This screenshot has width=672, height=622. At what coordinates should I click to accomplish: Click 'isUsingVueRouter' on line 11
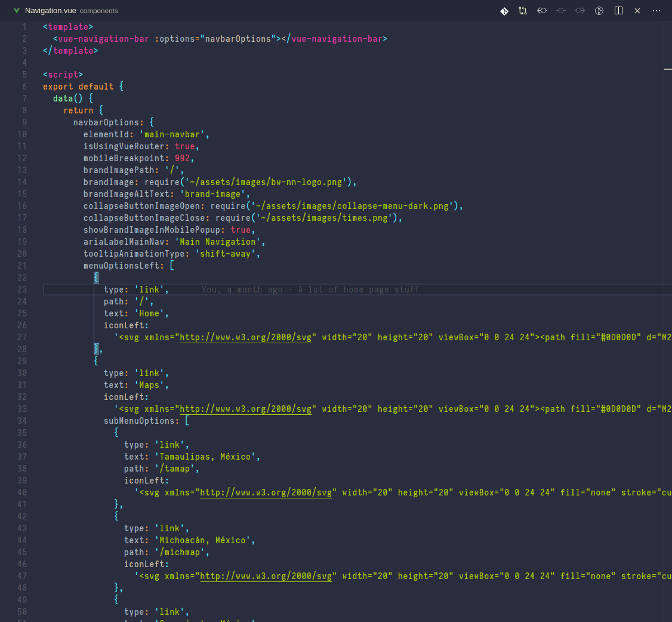tap(124, 147)
